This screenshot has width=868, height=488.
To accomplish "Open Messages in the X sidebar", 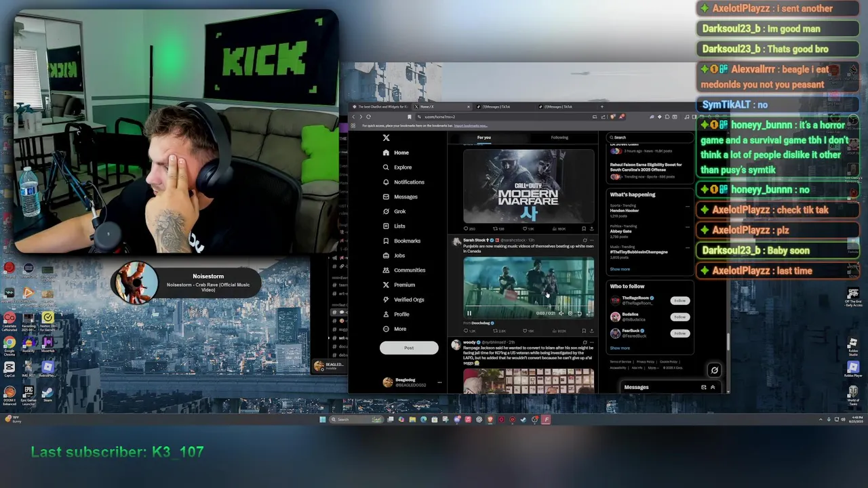I will click(x=400, y=197).
